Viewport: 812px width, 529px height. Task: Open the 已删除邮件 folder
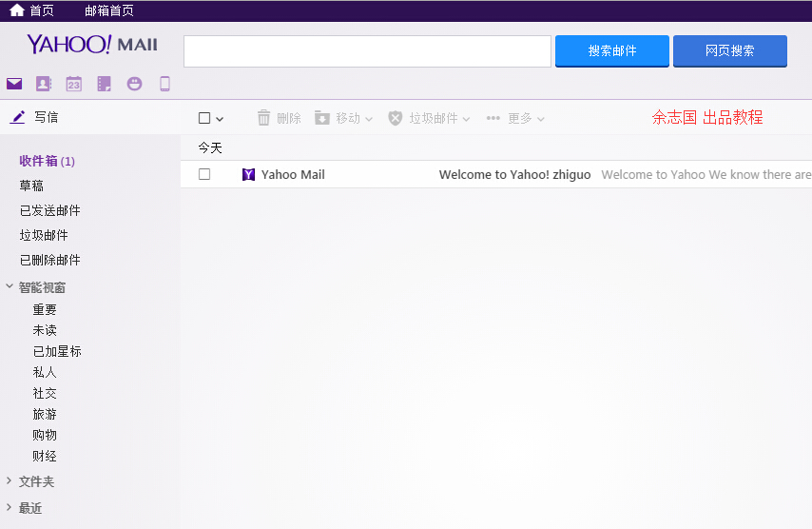coord(49,260)
